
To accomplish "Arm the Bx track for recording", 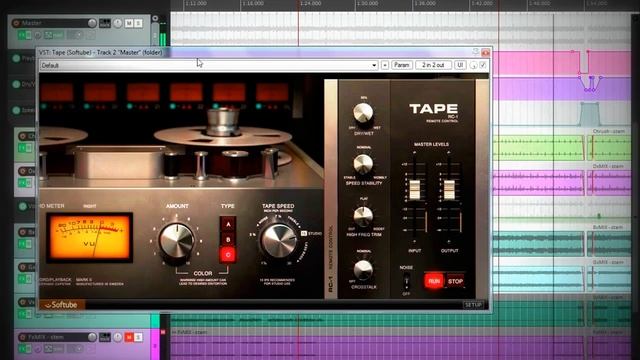I will click(23, 232).
